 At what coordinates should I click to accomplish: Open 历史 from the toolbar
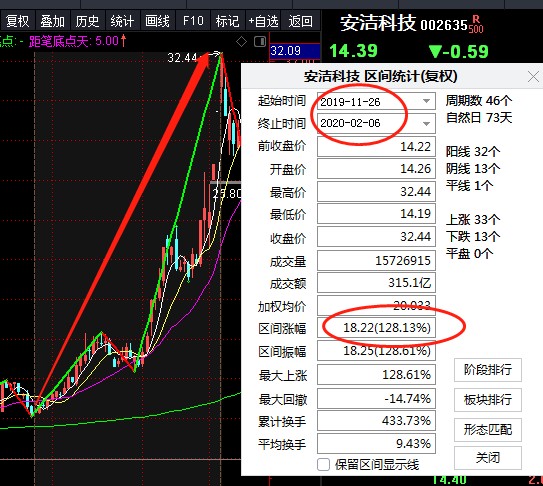point(88,21)
